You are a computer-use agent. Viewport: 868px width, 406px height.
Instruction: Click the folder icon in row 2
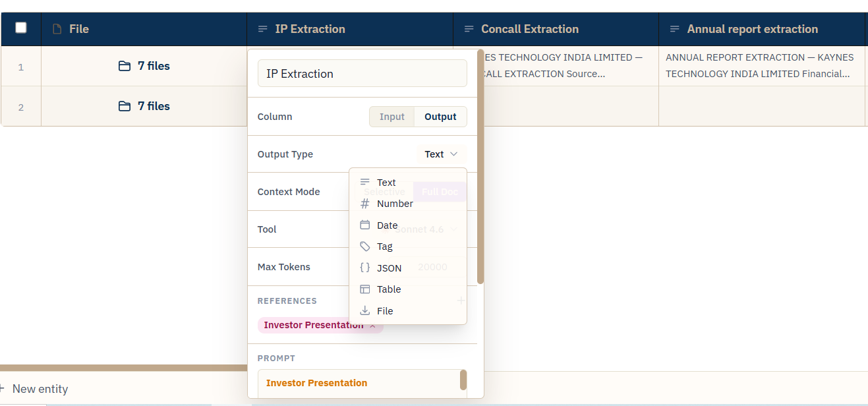tap(125, 106)
